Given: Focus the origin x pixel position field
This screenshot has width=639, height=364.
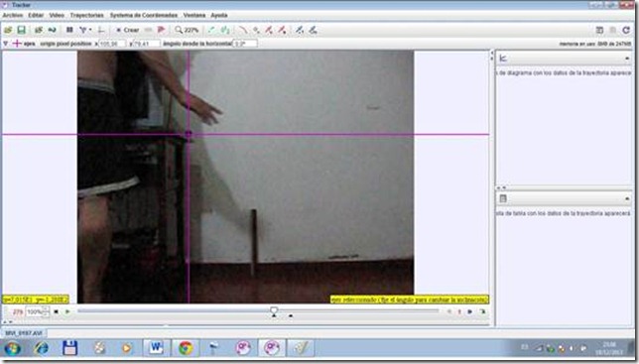Looking at the screenshot, I should (x=112, y=44).
